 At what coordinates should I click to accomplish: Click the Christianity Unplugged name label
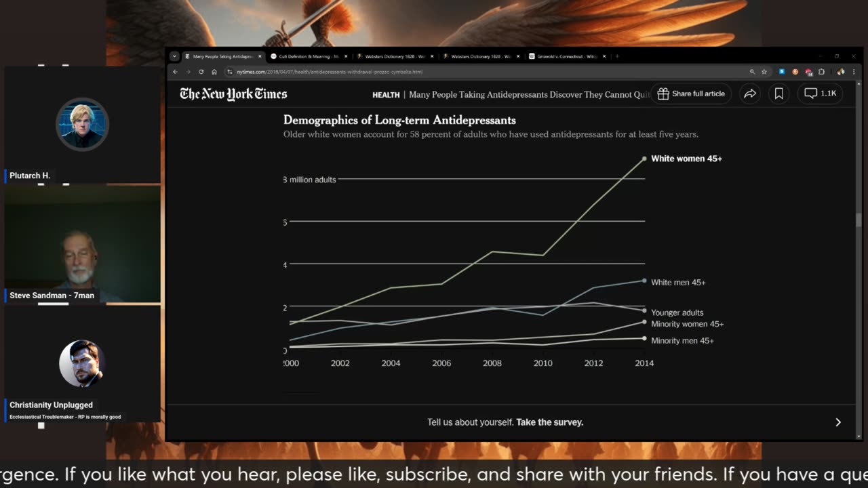[51, 405]
